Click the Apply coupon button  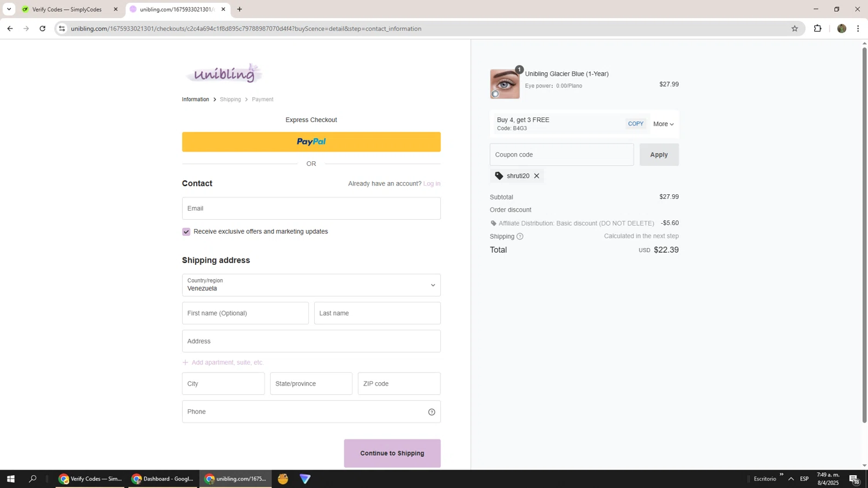coord(659,155)
